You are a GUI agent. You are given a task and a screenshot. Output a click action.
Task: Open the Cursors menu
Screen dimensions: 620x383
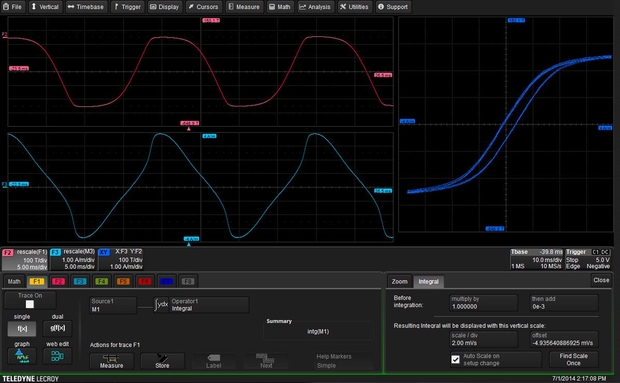[x=203, y=7]
